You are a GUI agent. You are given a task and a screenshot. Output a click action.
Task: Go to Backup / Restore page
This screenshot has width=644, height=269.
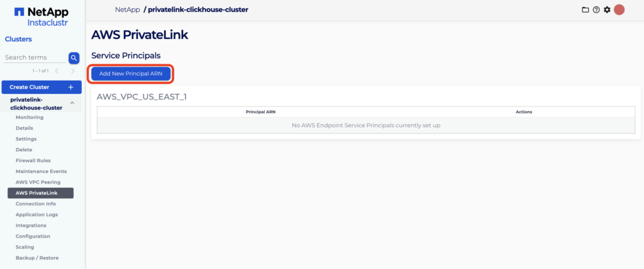[x=36, y=258]
